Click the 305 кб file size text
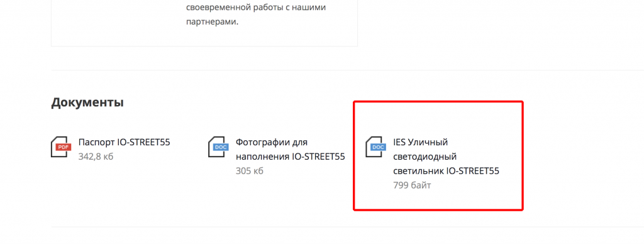 (x=249, y=171)
